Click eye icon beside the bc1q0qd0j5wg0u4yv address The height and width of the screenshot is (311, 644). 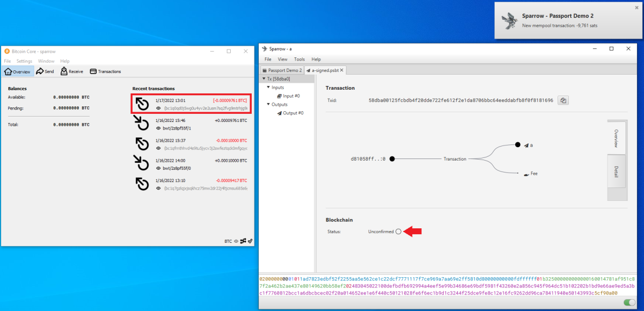[x=159, y=108]
